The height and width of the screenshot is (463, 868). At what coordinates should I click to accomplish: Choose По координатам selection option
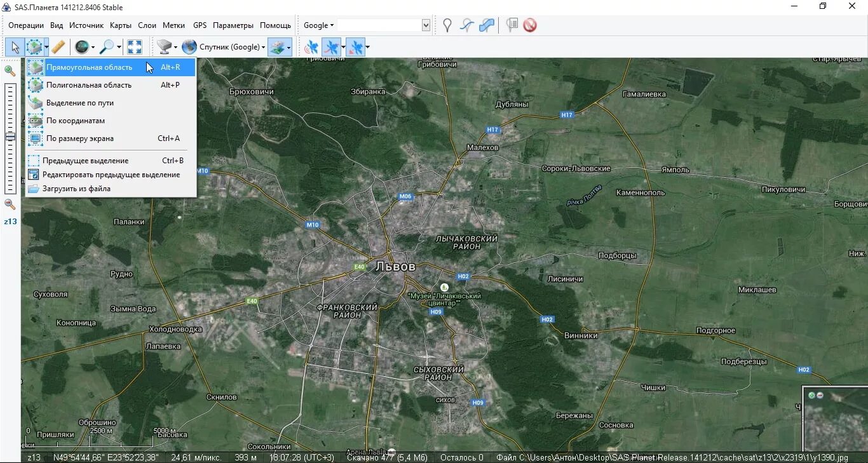point(111,121)
